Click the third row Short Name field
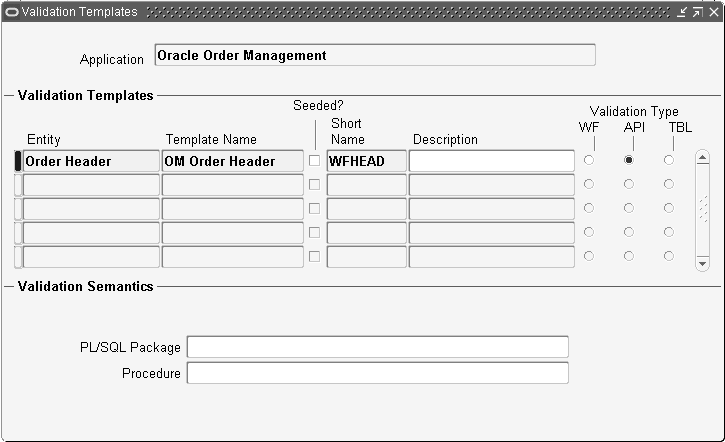 click(x=367, y=209)
